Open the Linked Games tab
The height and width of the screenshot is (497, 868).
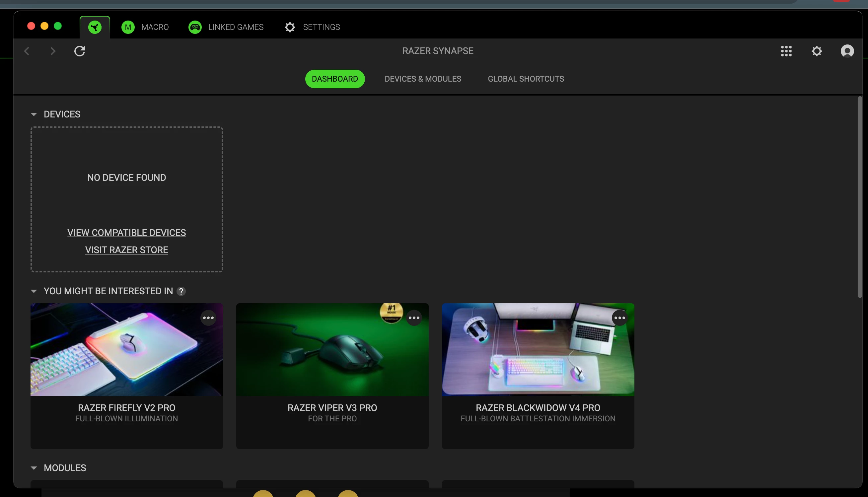pyautogui.click(x=226, y=27)
